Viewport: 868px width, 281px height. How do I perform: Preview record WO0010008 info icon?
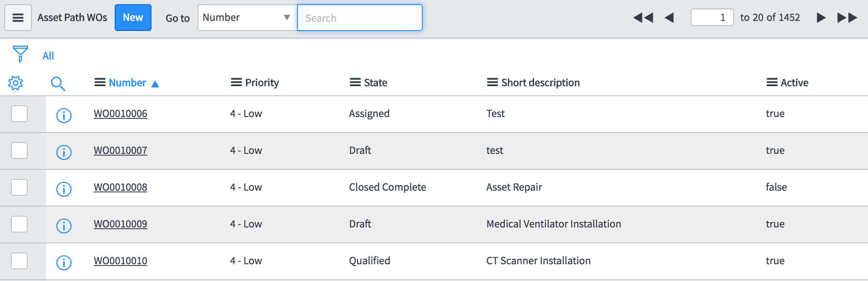pos(64,189)
